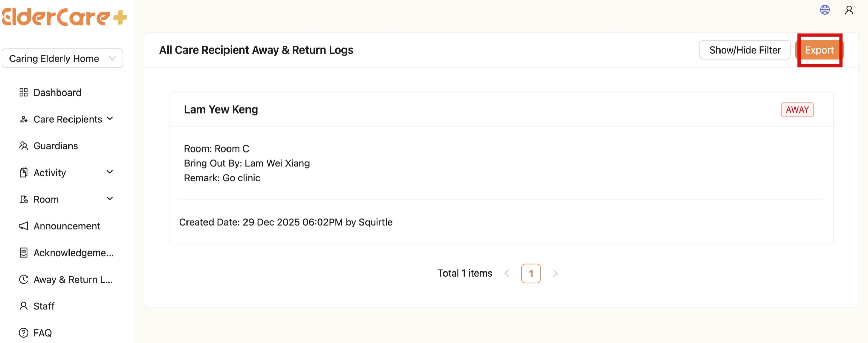This screenshot has width=868, height=343.
Task: Open the Acknowledgement section icon
Action: [24, 253]
